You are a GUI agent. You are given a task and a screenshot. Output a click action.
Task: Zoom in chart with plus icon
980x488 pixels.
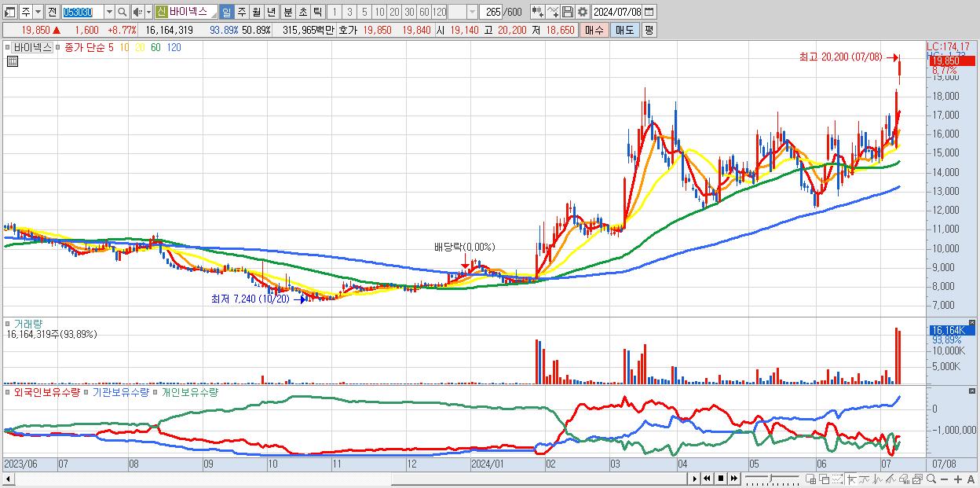click(958, 479)
